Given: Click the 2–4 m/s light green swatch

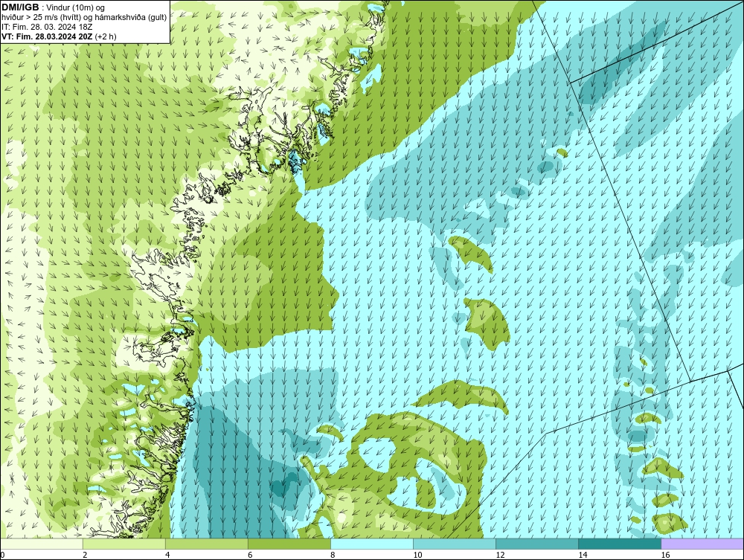Looking at the screenshot, I should 124,544.
